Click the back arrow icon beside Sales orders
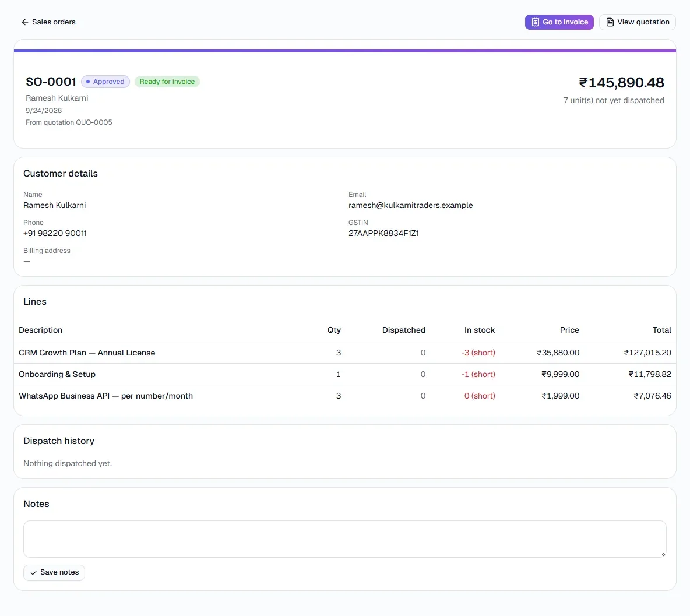690x616 pixels. pyautogui.click(x=24, y=22)
